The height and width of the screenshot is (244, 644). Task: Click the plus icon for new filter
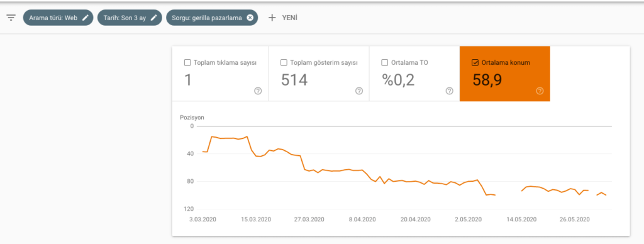pyautogui.click(x=272, y=18)
